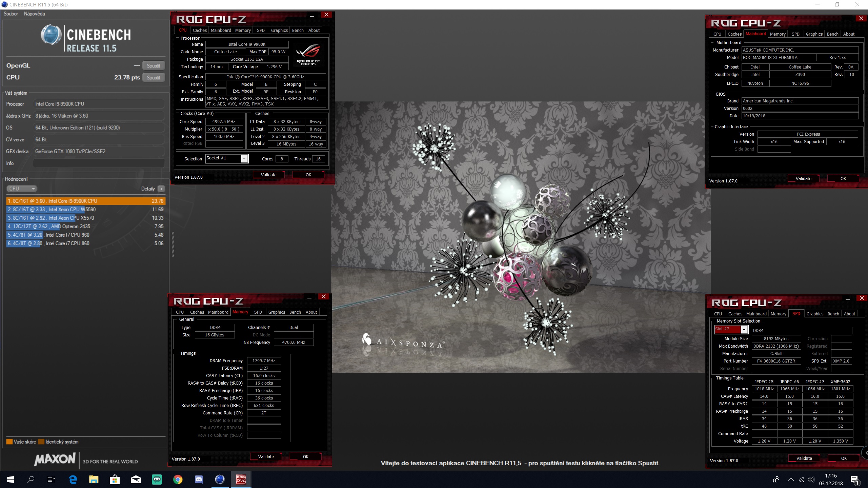Click the Info input field in Váš systém
Image resolution: width=868 pixels, height=488 pixels.
pos(99,163)
